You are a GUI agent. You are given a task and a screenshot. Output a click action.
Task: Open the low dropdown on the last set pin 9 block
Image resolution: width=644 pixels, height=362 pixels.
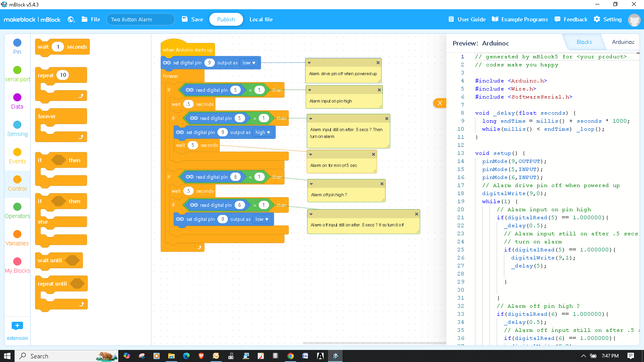(x=262, y=219)
